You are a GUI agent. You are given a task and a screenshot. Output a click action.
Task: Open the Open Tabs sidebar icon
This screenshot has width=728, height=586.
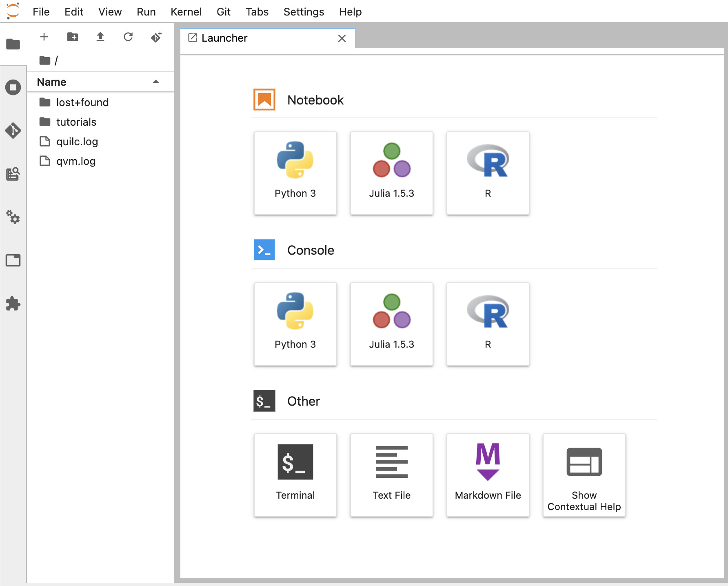tap(13, 260)
